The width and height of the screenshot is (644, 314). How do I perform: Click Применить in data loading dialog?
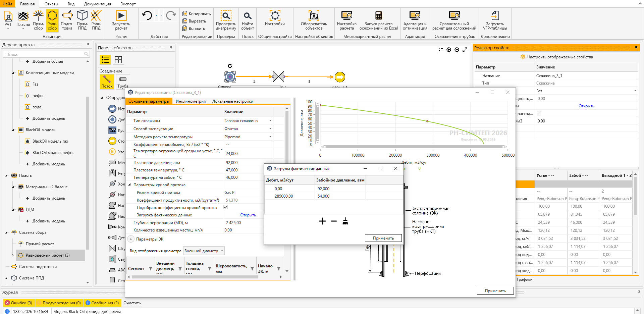pos(383,238)
